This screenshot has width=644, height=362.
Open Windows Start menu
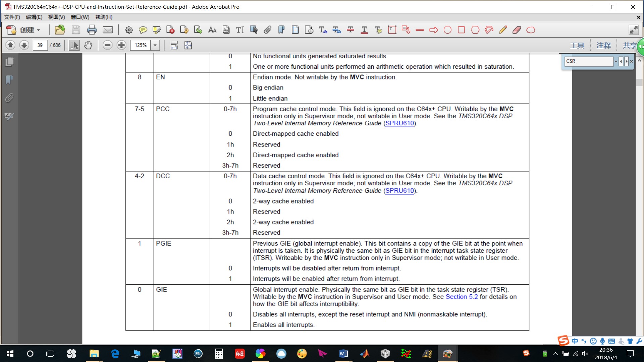coord(10,354)
